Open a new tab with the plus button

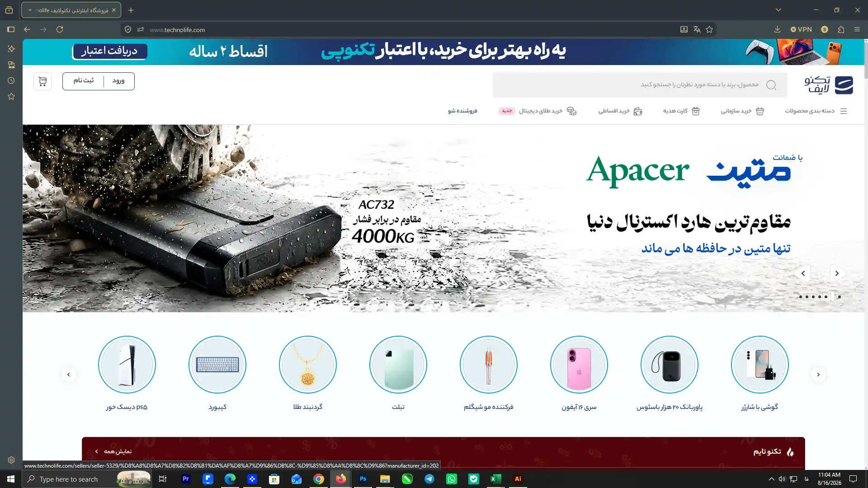[131, 10]
